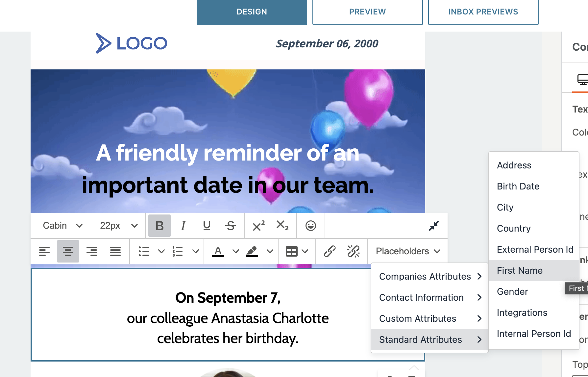Apply italic formatting
The image size is (588, 377).
point(183,226)
